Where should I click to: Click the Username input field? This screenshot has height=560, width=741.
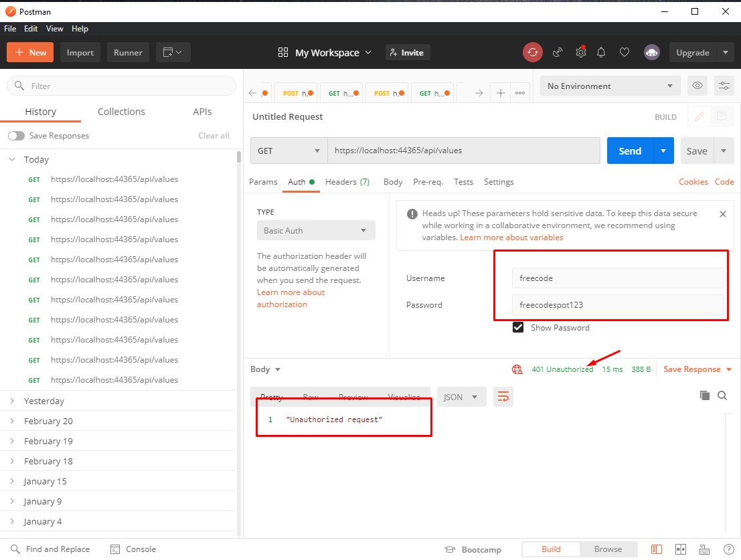click(x=617, y=278)
